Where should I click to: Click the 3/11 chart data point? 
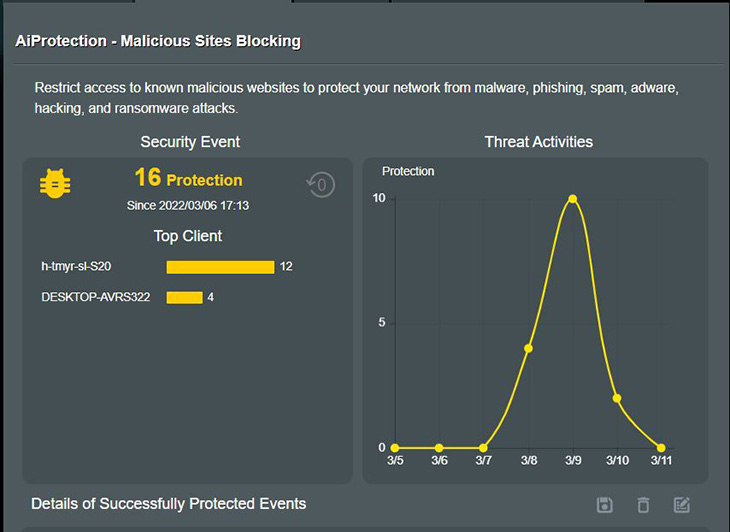click(x=661, y=448)
